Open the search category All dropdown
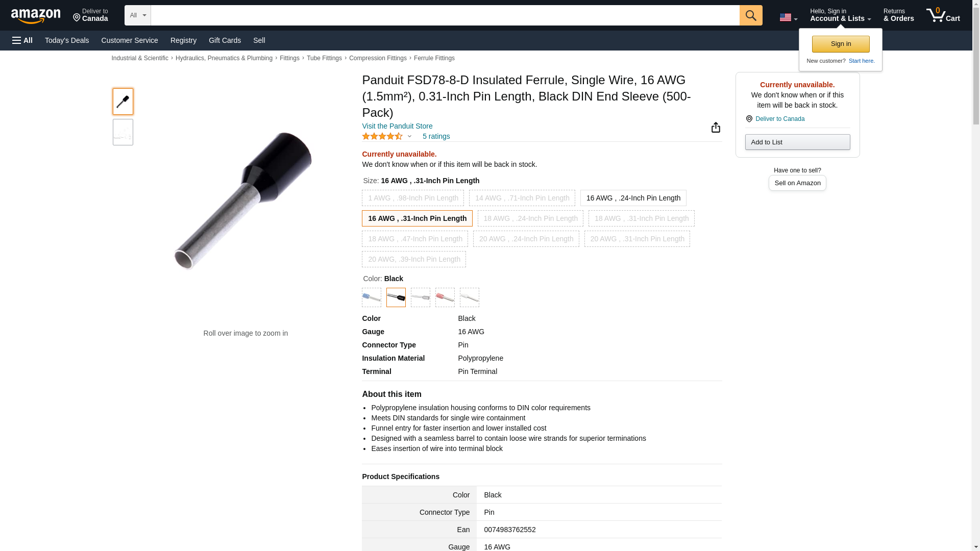Image resolution: width=980 pixels, height=551 pixels. (x=137, y=15)
